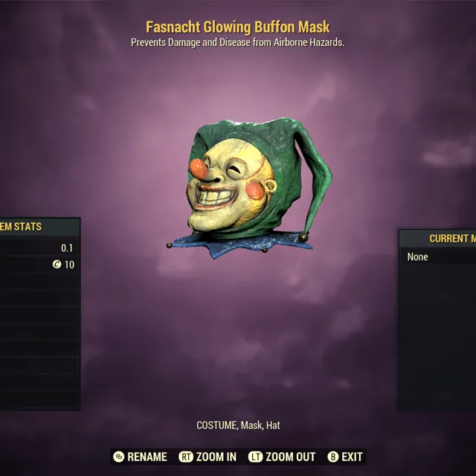Click the B button icon
476x476 pixels.
[x=333, y=457]
